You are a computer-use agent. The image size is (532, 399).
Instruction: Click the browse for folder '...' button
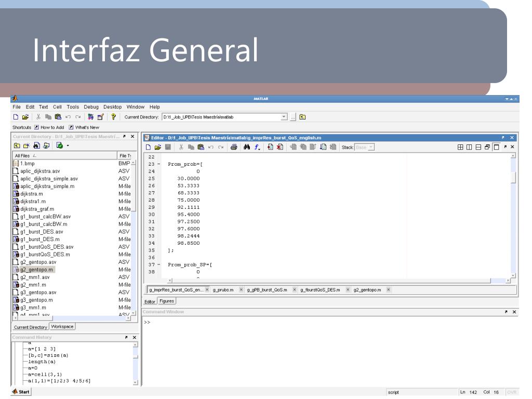[x=293, y=117]
